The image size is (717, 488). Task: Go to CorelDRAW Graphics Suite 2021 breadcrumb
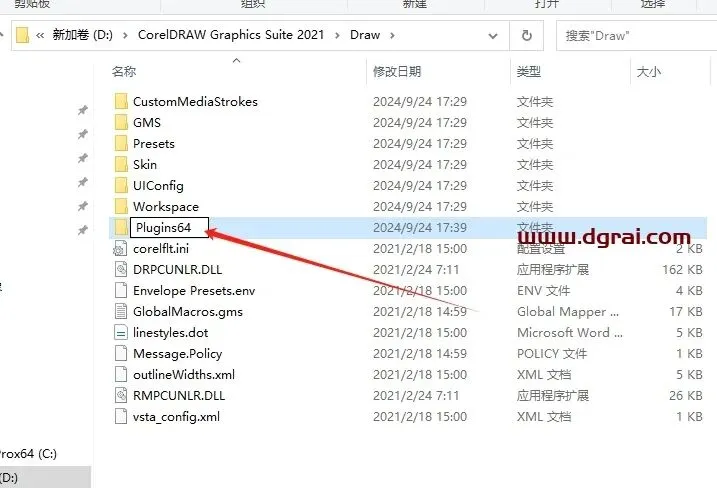tap(231, 35)
